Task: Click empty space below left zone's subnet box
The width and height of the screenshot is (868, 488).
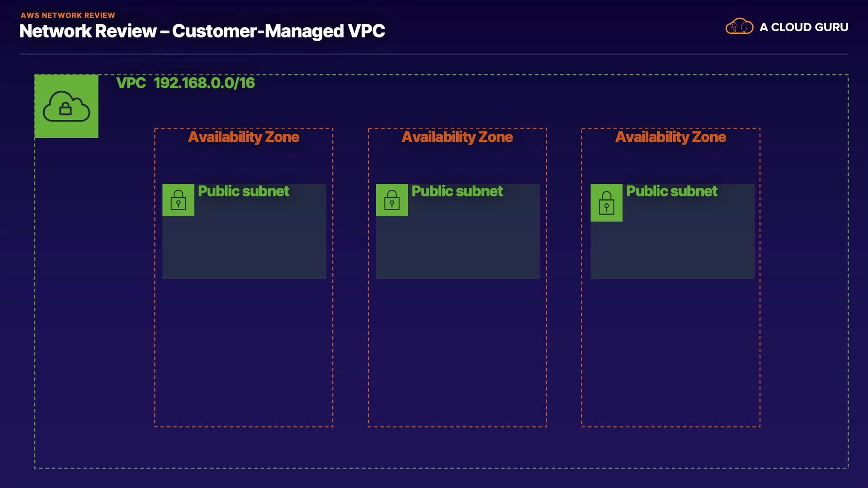Action: coord(244,352)
